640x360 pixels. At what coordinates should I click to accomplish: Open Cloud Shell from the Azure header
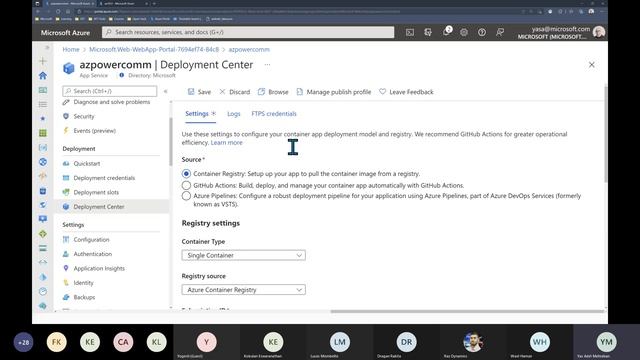click(410, 32)
